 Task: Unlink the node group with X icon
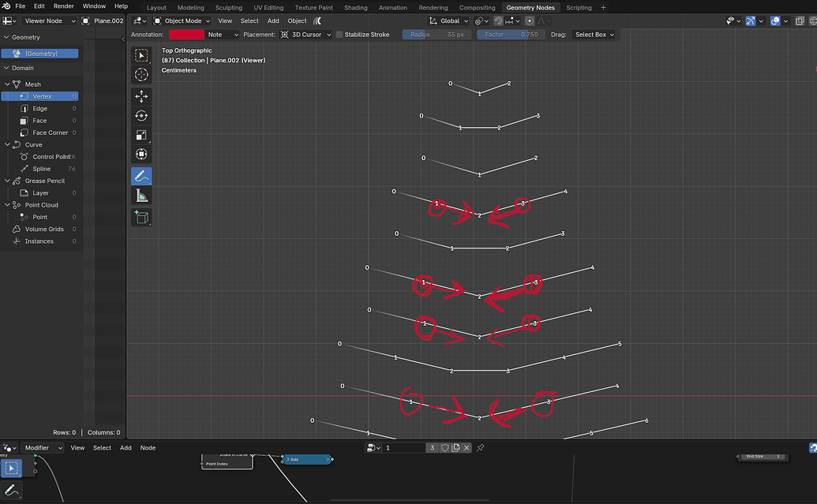(467, 448)
